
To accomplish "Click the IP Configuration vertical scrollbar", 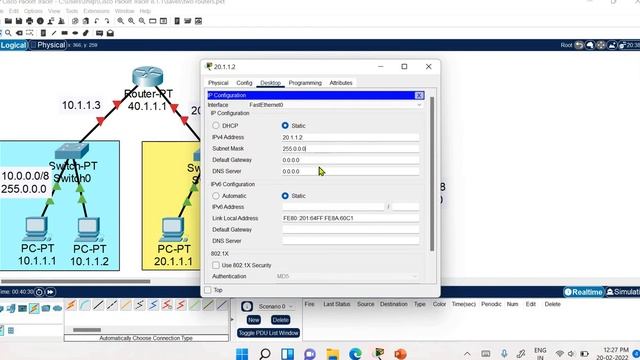I will (x=432, y=173).
